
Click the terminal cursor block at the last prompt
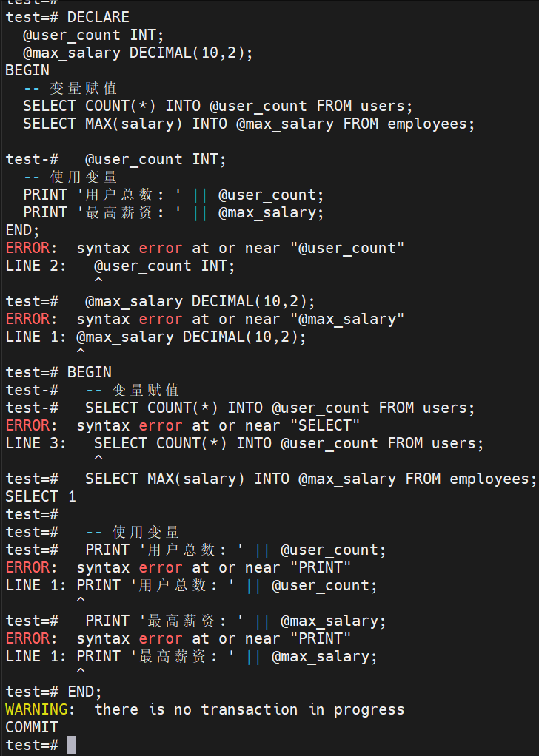point(72,745)
